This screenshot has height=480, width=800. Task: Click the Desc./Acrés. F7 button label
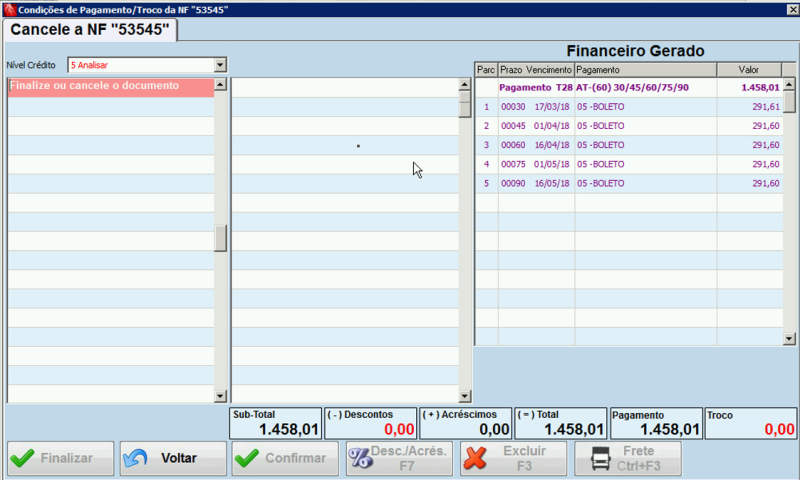coord(408,458)
